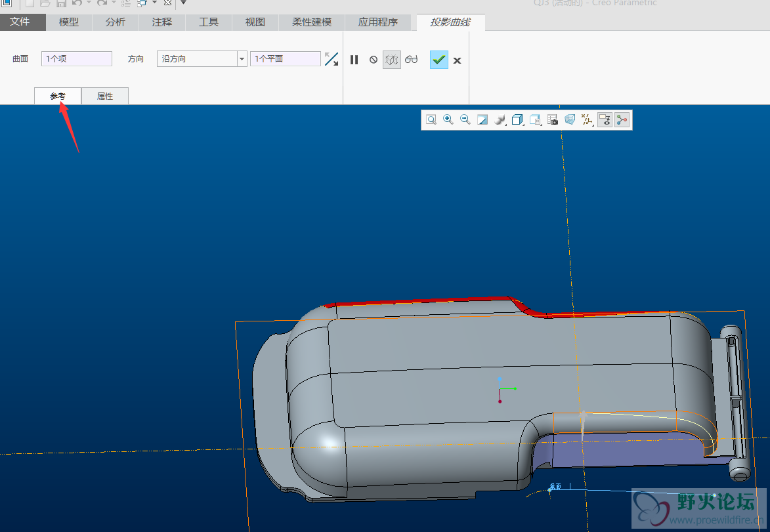Switch to the 应用程序 ribbon tab
This screenshot has height=532, width=770.
[x=378, y=22]
